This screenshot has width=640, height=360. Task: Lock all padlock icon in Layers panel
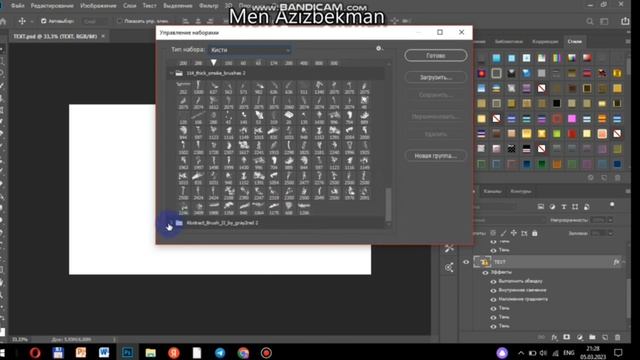[535, 233]
